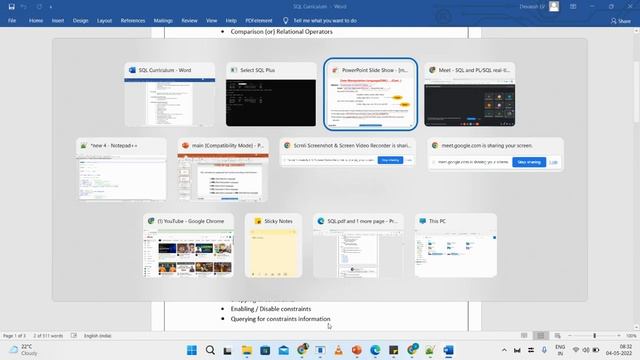This screenshot has height=360, width=640.
Task: Switch to Meet - SQL and PL/SQL Chrome thumbnail
Action: coord(470,94)
